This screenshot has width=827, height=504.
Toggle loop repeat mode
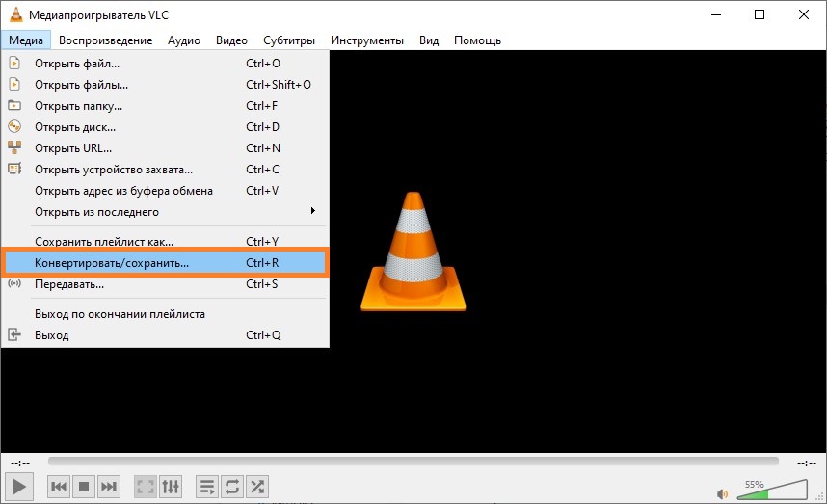click(x=232, y=487)
